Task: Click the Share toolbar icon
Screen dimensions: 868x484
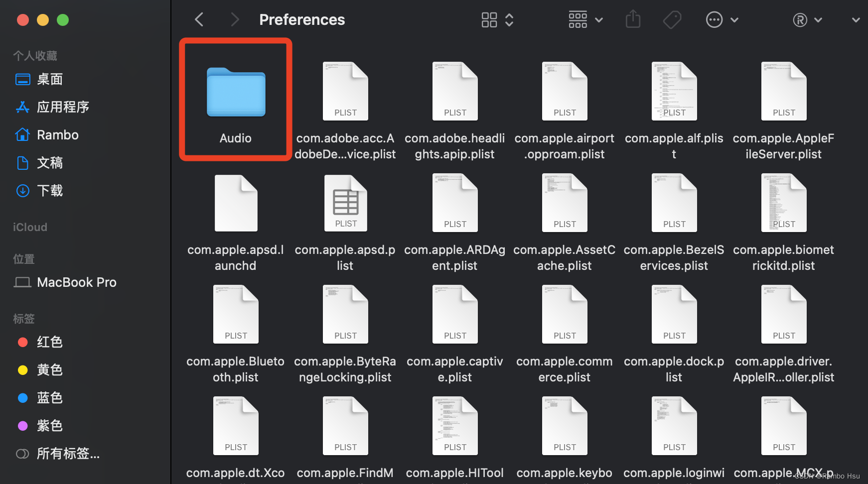Action: coord(633,20)
